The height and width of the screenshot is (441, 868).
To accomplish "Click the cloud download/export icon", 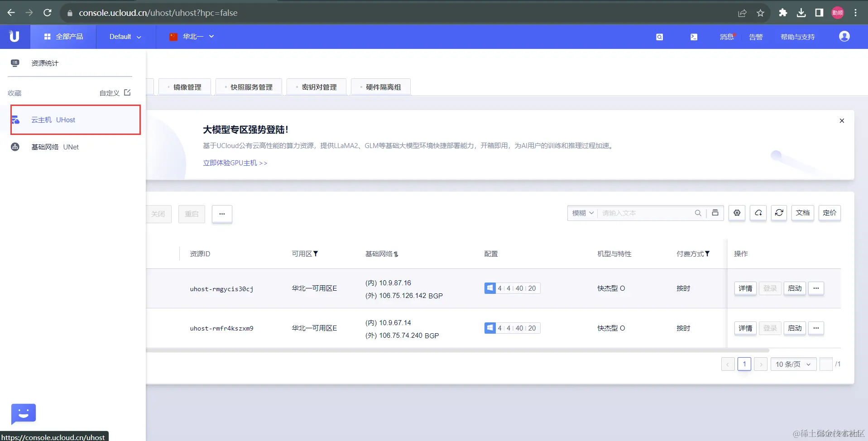I will point(758,213).
